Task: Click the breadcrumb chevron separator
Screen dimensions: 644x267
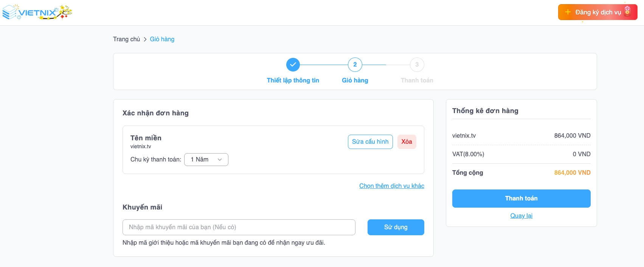Action: tap(145, 39)
